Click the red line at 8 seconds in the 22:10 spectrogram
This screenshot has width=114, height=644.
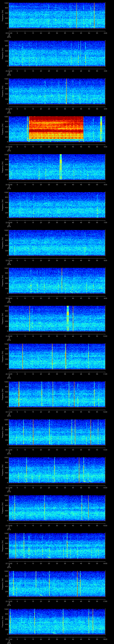coord(23,356)
